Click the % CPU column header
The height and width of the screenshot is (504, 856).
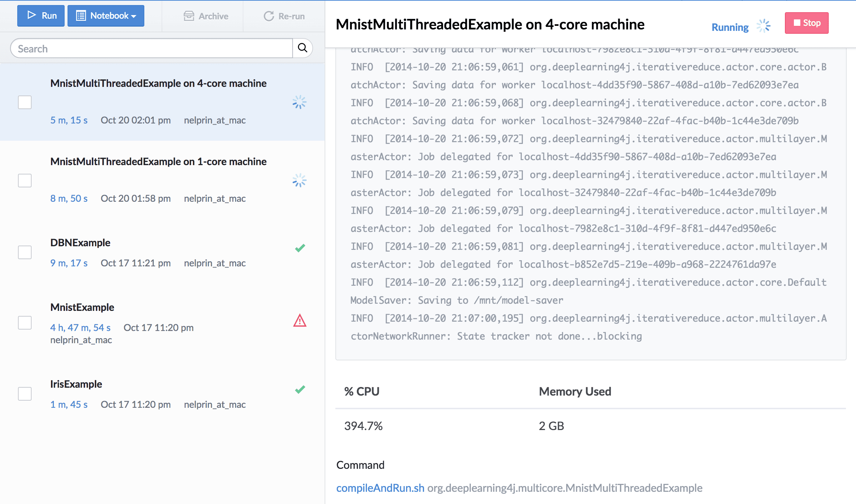click(362, 391)
